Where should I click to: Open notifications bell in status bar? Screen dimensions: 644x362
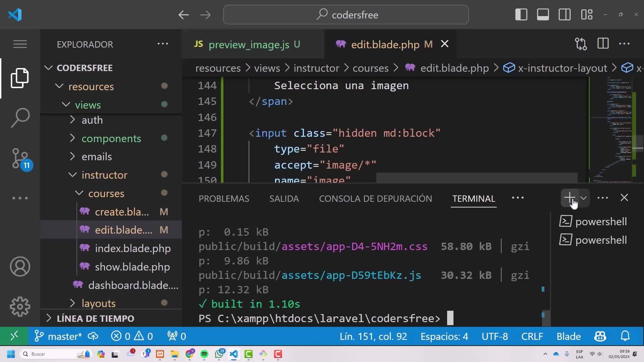(625, 336)
